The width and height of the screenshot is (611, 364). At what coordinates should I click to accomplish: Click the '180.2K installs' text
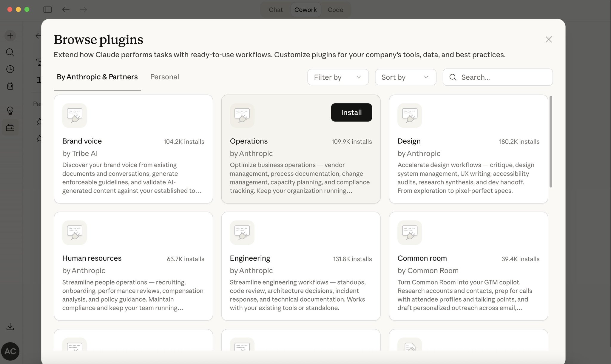tap(519, 142)
